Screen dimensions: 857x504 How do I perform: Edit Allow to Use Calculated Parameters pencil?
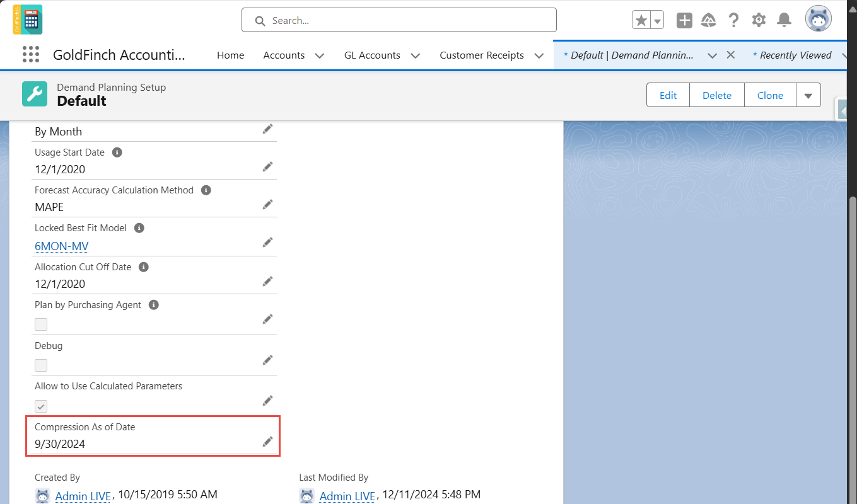[x=268, y=400]
